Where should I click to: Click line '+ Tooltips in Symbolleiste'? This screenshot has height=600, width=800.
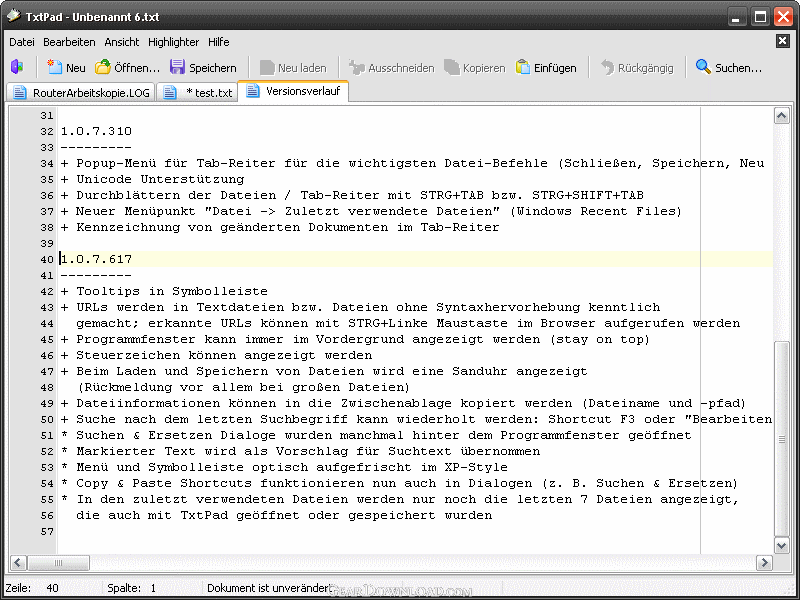coord(164,291)
